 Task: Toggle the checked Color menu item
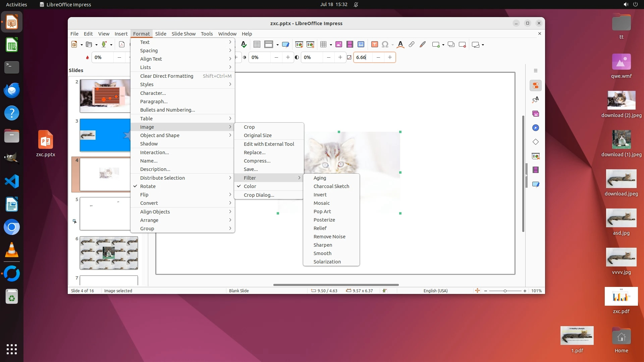pos(250,186)
